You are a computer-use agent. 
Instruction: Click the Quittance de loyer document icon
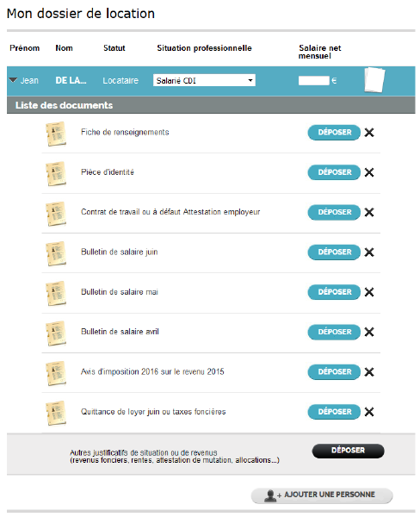point(56,413)
